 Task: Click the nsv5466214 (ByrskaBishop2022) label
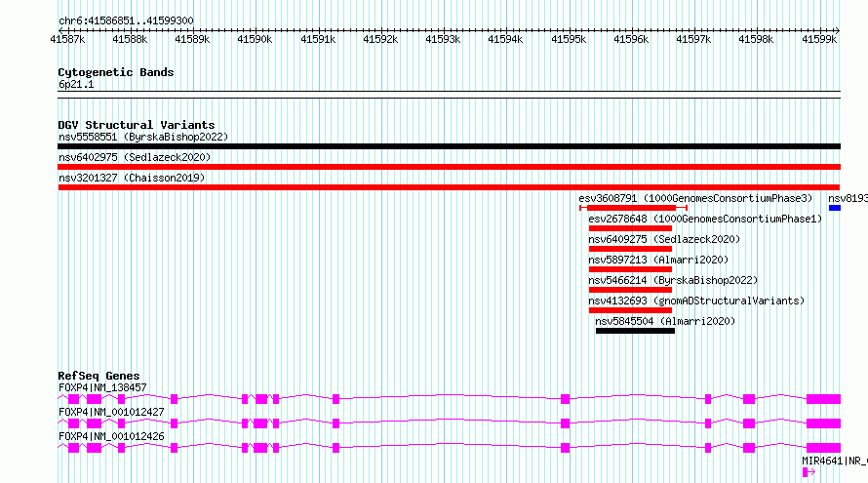[x=673, y=280]
